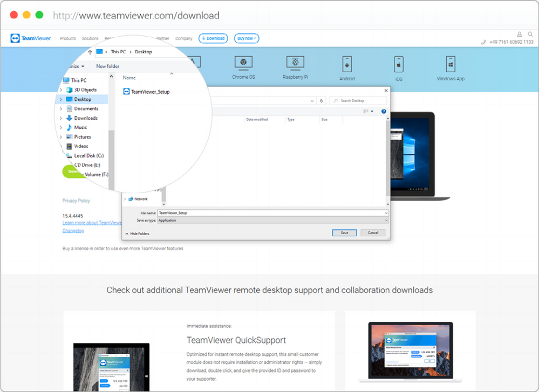Select the Windows App platform icon
Viewport: 539px width, 392px height.
(x=451, y=64)
